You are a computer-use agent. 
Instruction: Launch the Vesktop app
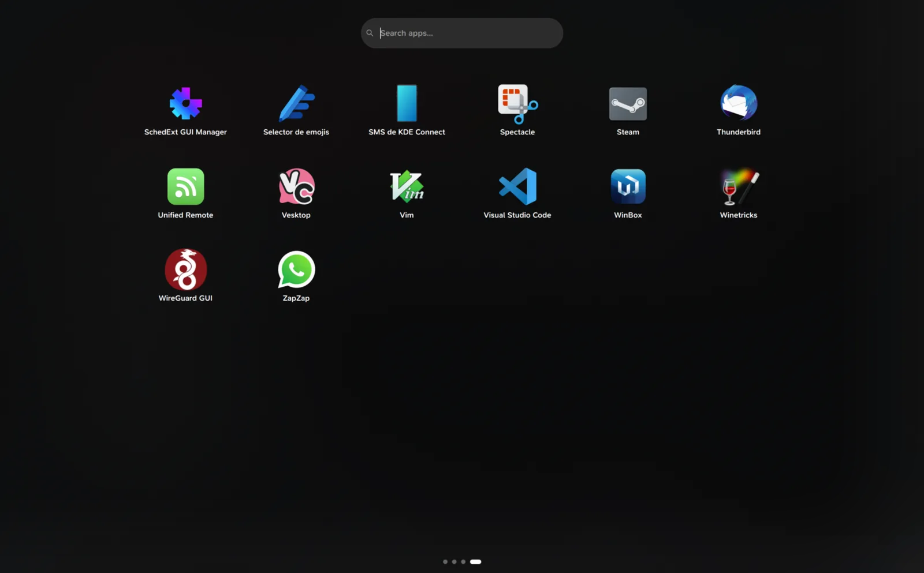pos(296,186)
